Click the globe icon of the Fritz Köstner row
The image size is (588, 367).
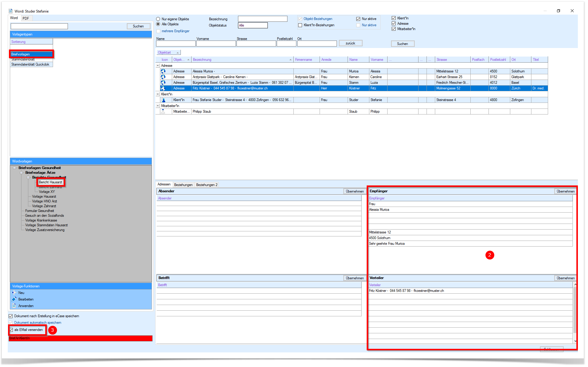click(163, 88)
